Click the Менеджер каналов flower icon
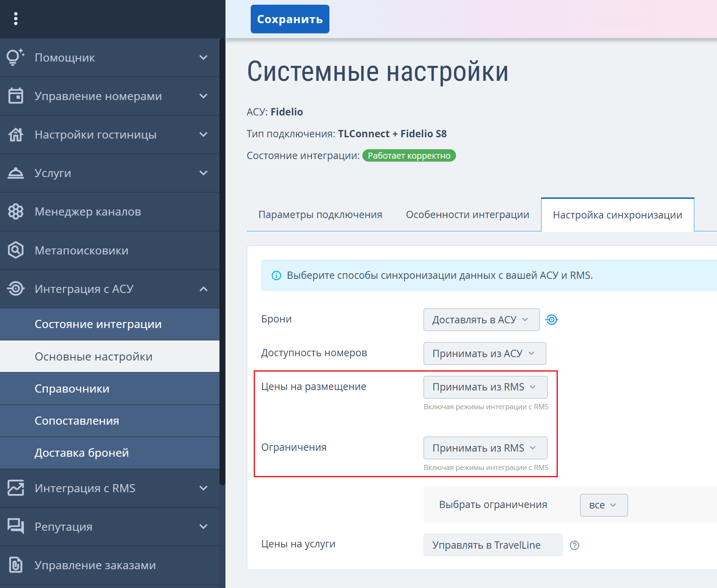 (x=16, y=212)
